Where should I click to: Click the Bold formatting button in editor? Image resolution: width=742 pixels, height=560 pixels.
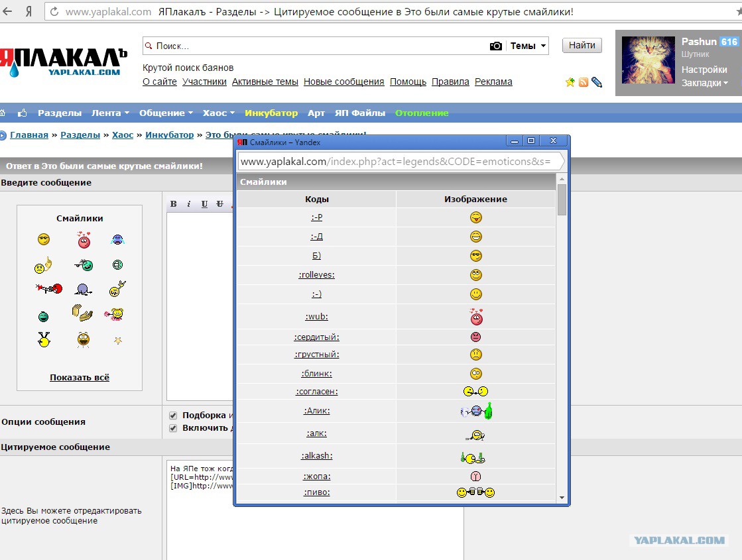[x=174, y=203]
